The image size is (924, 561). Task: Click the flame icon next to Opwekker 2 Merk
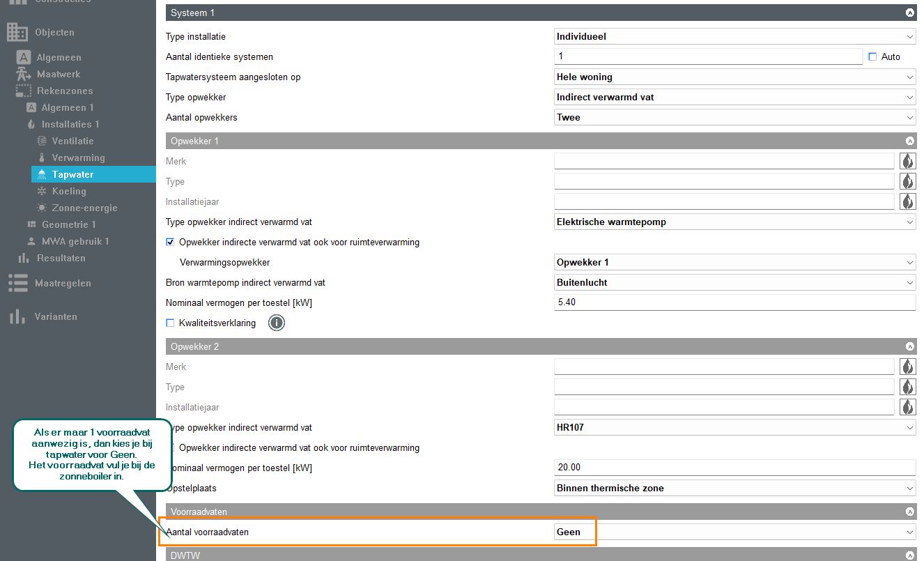907,367
